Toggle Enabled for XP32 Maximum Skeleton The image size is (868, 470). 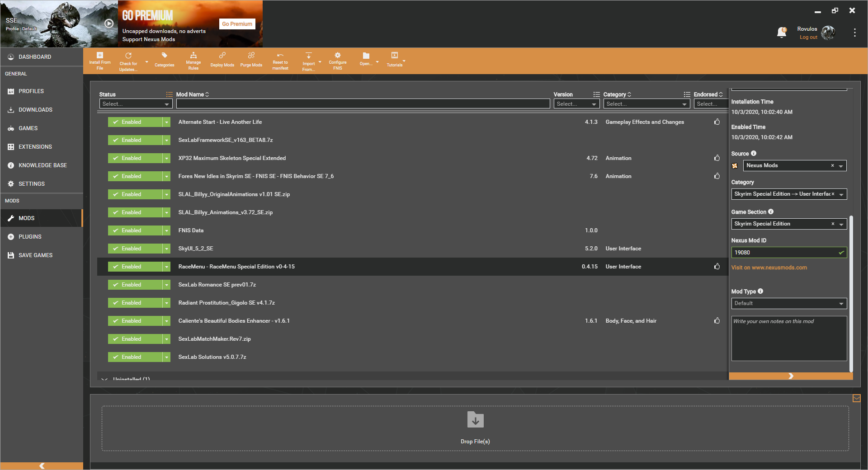tap(135, 158)
